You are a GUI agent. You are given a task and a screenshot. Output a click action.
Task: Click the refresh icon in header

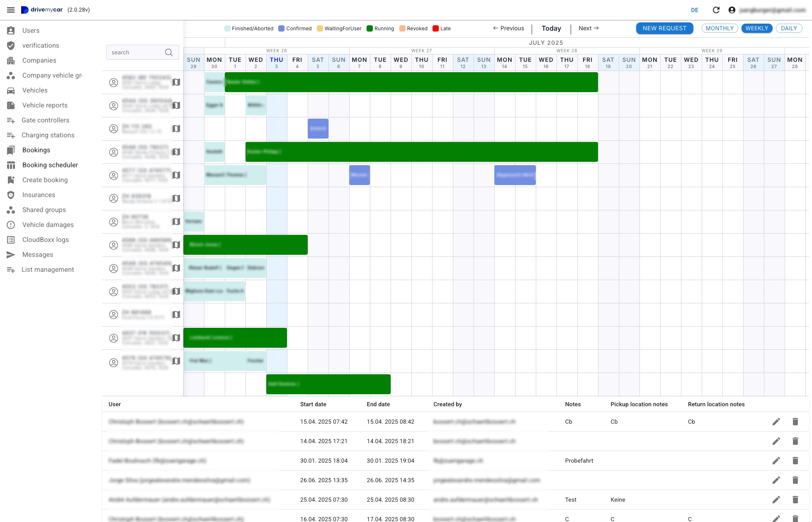pos(716,10)
